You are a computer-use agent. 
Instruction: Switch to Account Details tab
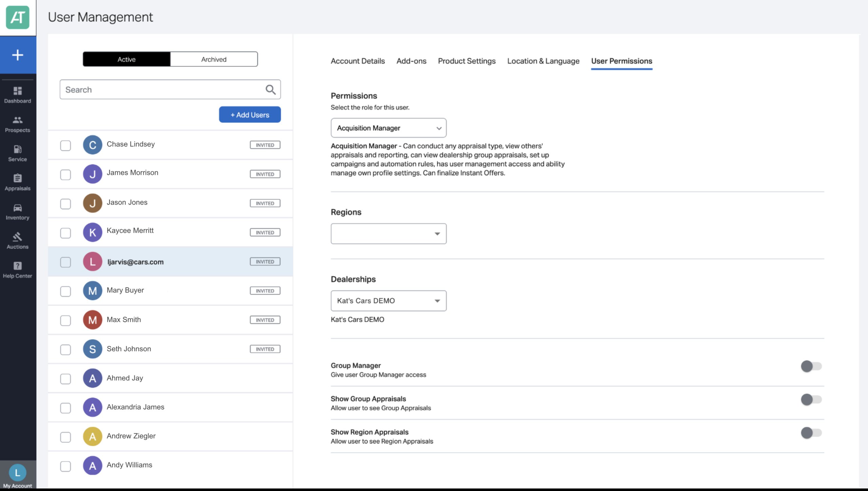pyautogui.click(x=358, y=61)
